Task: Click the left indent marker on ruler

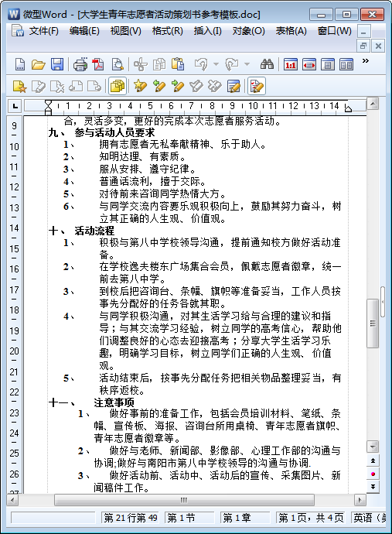Action: 48,106
